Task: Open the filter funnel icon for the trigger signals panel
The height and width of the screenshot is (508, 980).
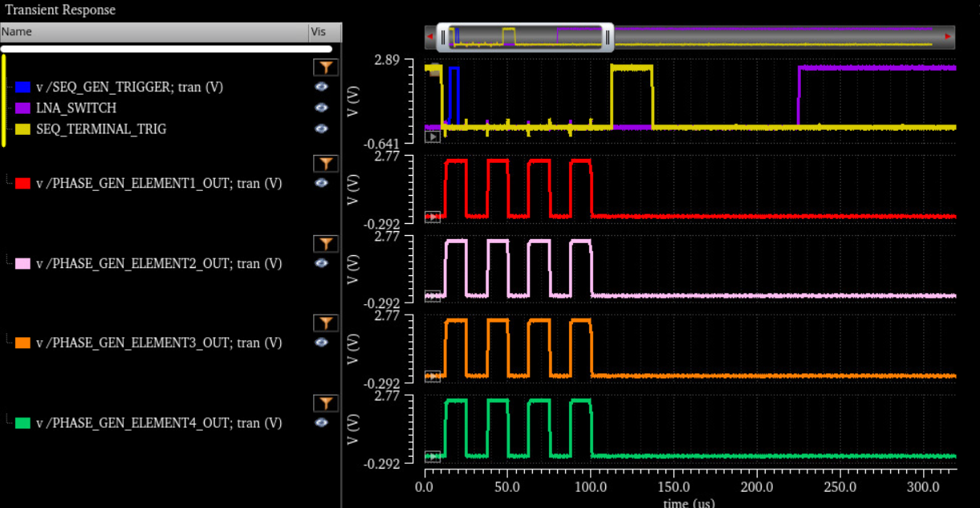Action: [325, 67]
